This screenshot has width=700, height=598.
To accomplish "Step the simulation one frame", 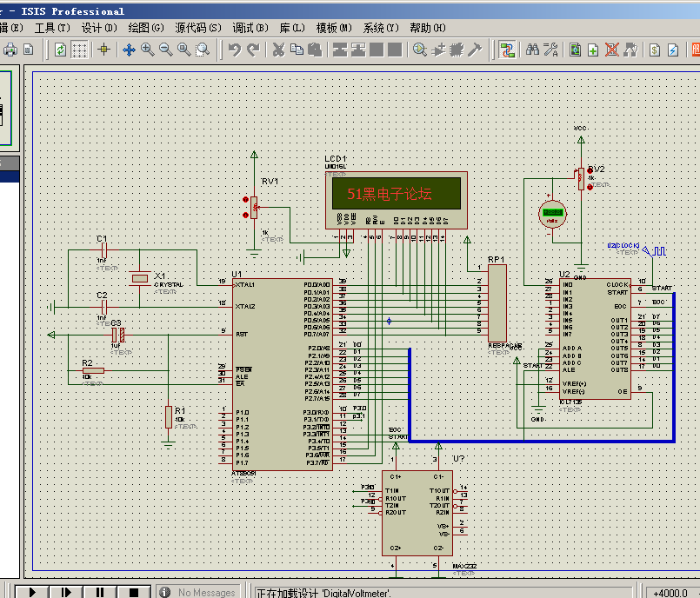I will [65, 592].
